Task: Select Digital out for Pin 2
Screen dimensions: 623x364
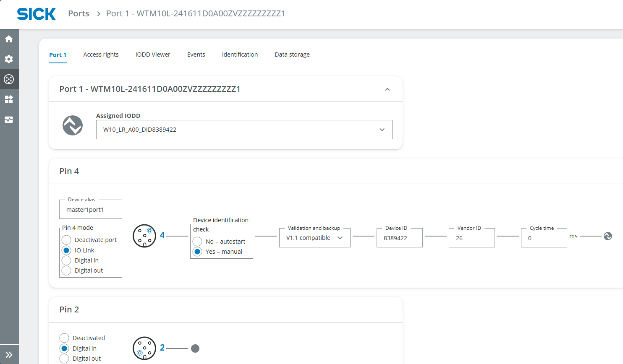Action: 64,359
